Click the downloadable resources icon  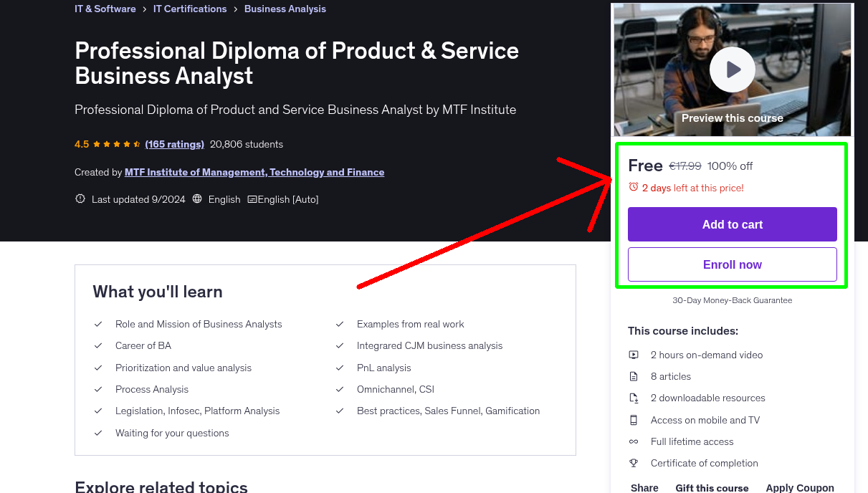click(634, 398)
